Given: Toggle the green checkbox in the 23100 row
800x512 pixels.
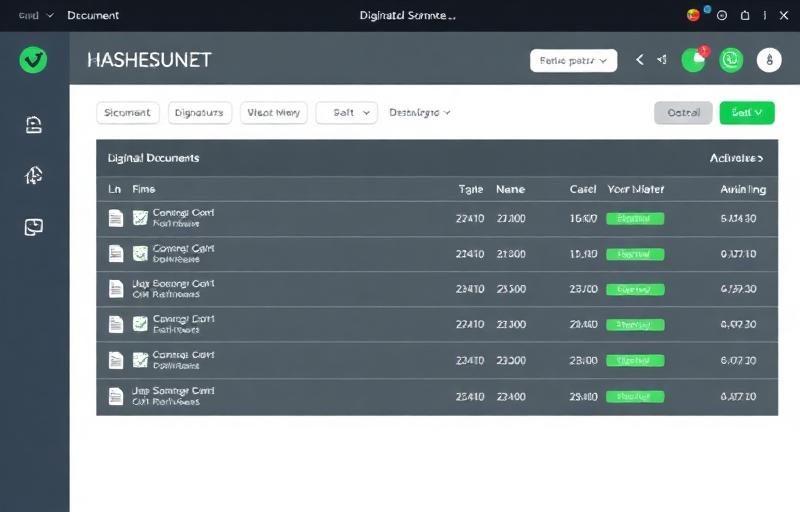Looking at the screenshot, I should pos(140,218).
